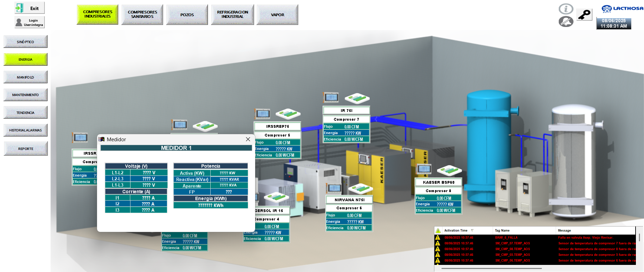The width and height of the screenshot is (644, 272).
Task: Click the MEDIDOR 1 title bar
Action: pos(176,148)
